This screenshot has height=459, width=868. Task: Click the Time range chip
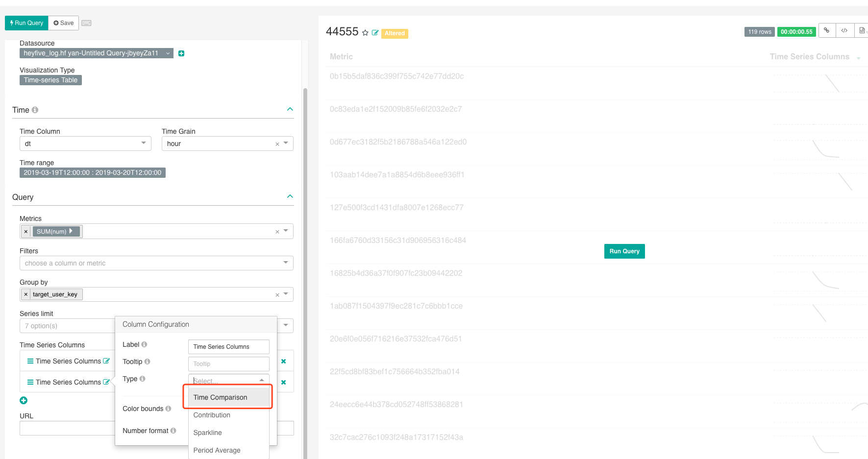(92, 172)
